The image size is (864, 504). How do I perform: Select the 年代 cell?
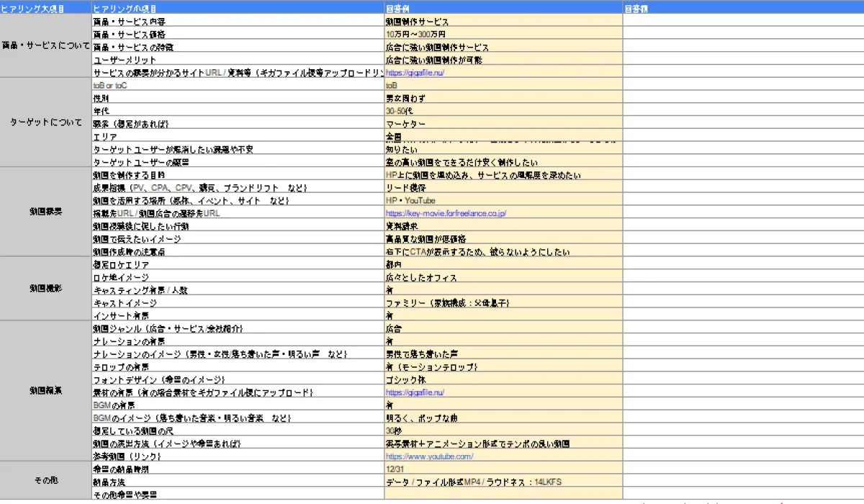(238, 111)
